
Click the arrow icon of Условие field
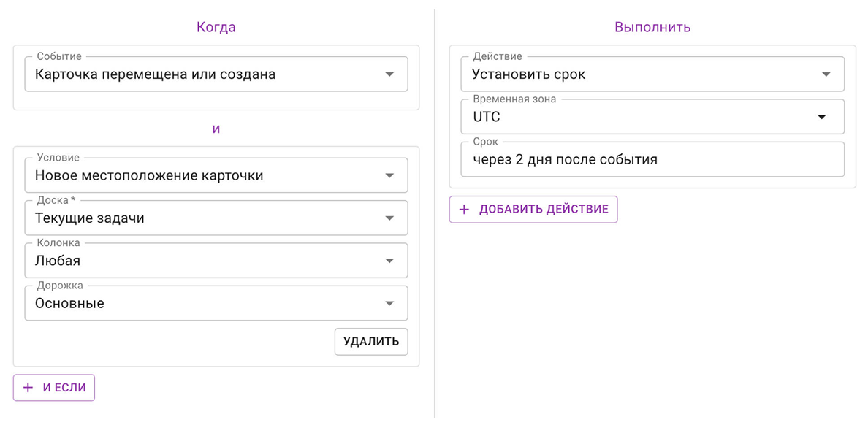389,175
